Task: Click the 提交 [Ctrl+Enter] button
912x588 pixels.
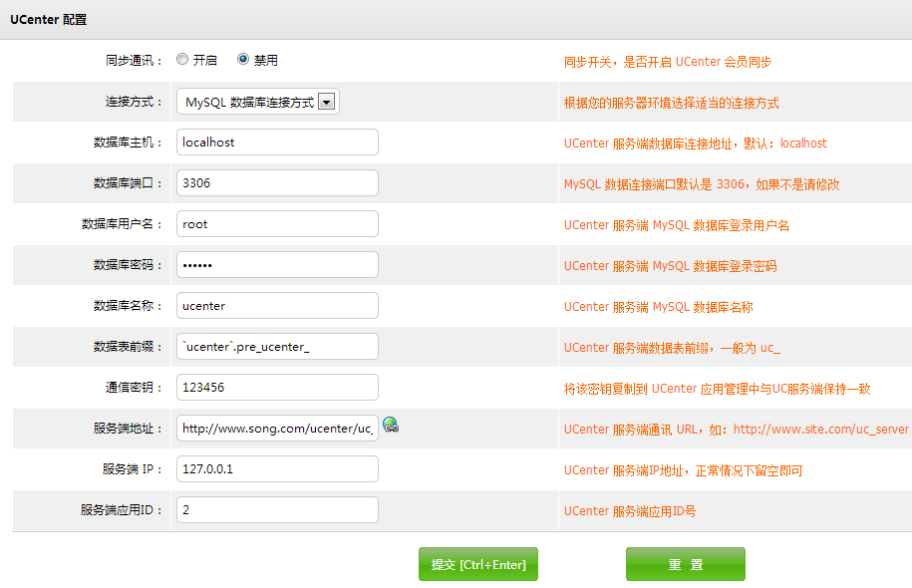Action: coord(478,564)
